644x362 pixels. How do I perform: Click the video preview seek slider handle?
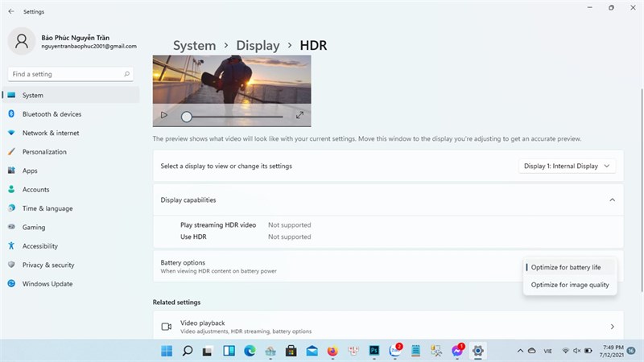[x=187, y=117]
